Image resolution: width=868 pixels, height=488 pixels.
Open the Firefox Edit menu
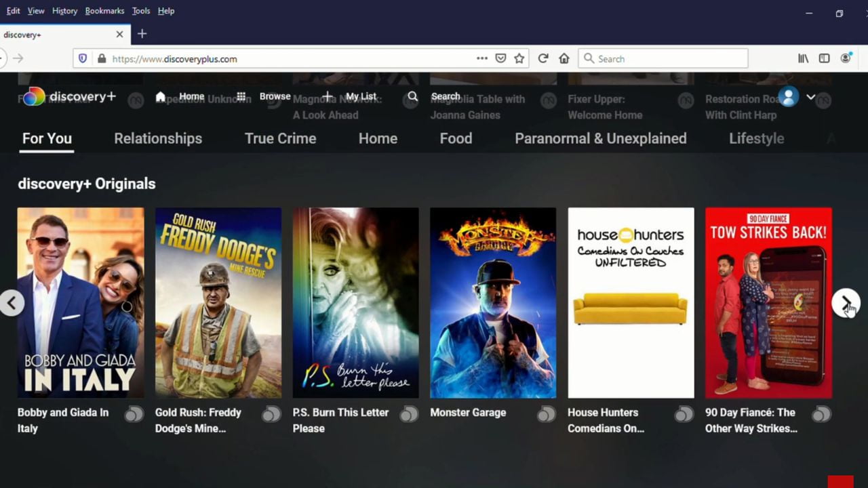point(13,11)
